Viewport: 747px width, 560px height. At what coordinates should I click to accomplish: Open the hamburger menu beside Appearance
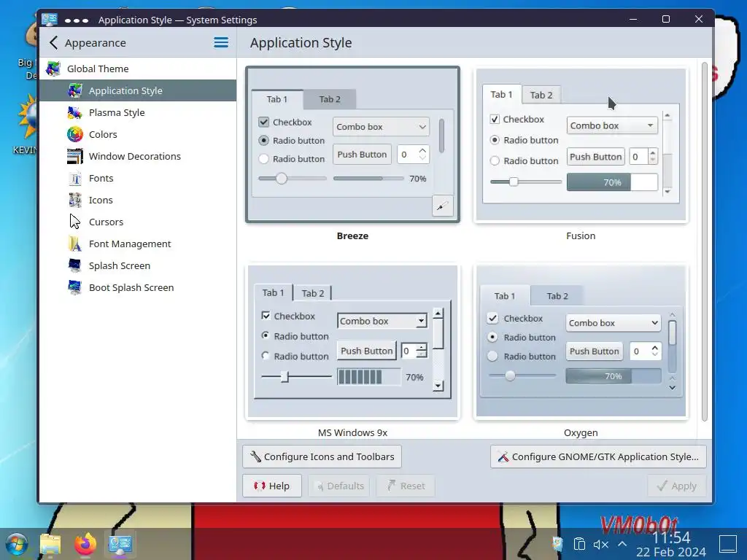[220, 42]
